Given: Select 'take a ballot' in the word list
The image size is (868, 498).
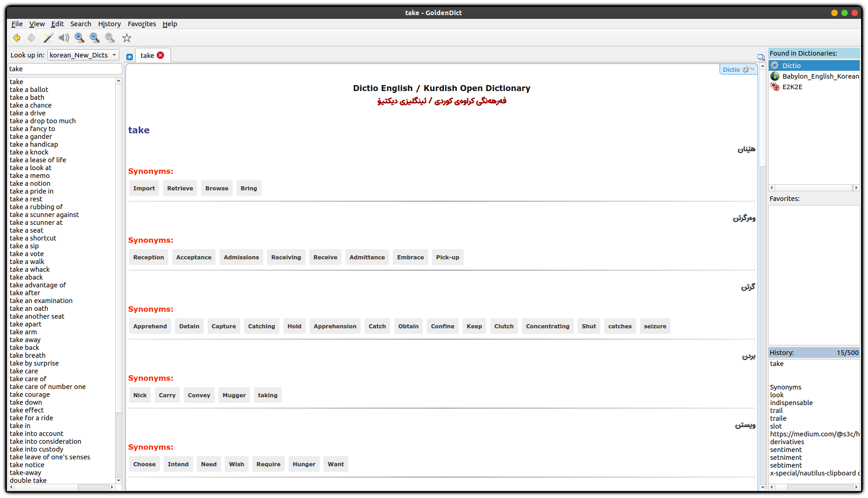Looking at the screenshot, I should pos(29,90).
